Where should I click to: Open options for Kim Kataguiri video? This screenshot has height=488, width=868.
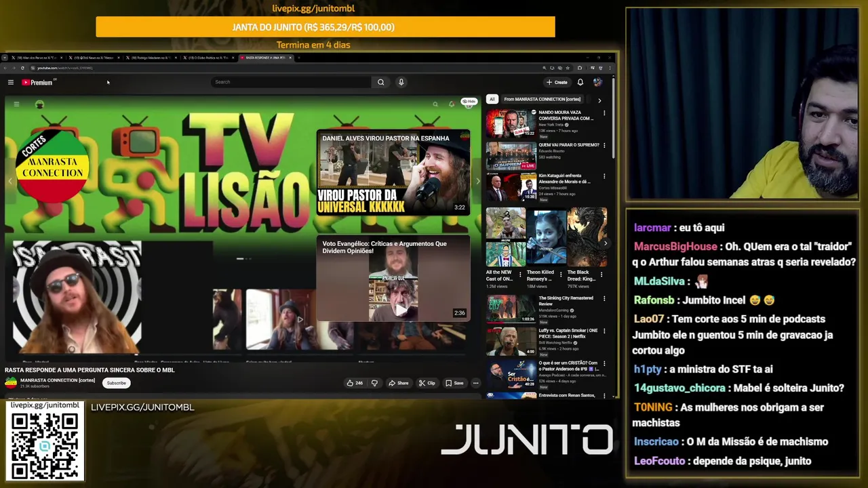[604, 177]
